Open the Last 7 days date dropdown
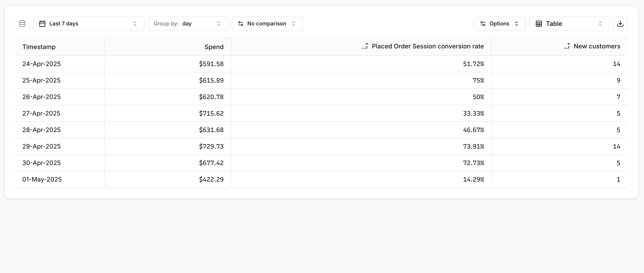 88,24
